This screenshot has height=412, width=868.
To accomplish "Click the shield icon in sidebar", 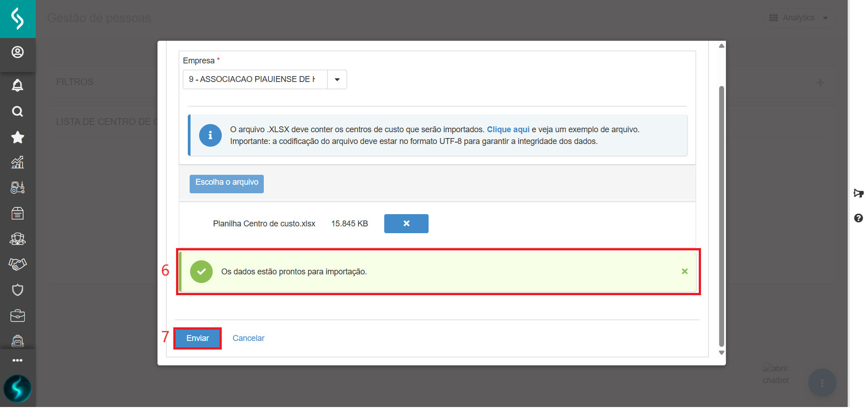I will [x=18, y=290].
